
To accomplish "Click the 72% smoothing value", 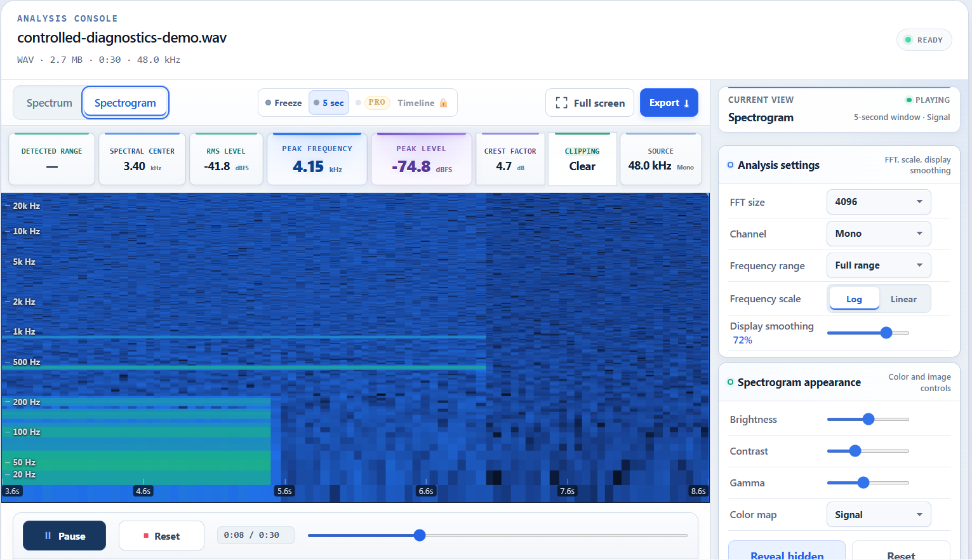I will [742, 340].
